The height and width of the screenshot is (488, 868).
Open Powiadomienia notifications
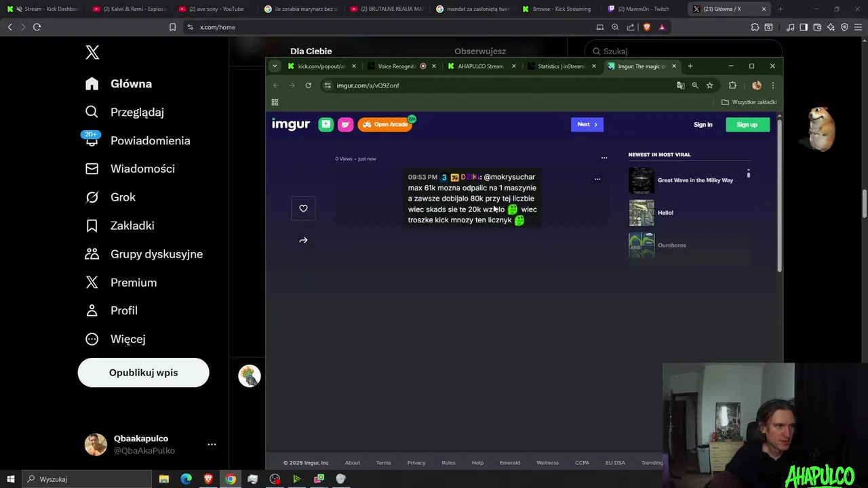138,140
